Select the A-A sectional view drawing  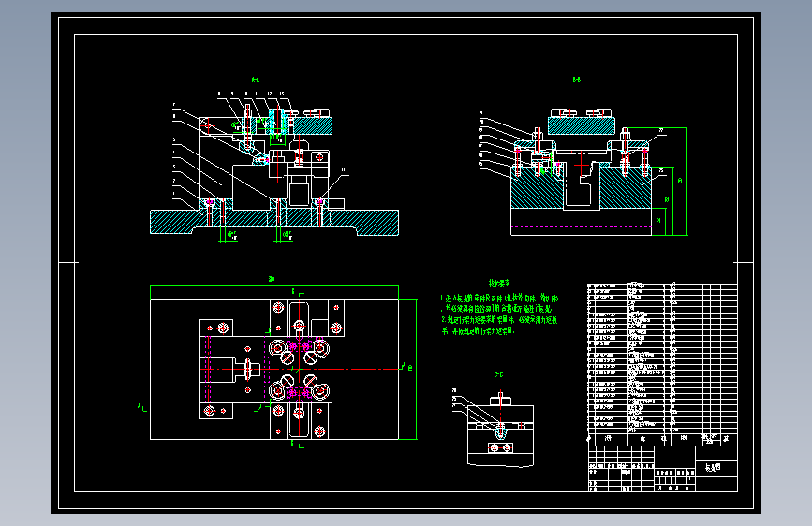[274, 168]
